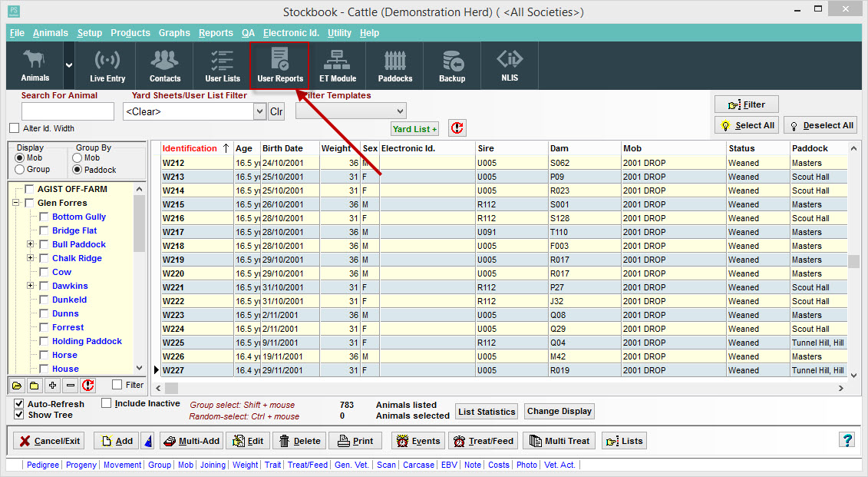The height and width of the screenshot is (477, 868).
Task: Toggle the Filter checkbox below the tree
Action: (x=117, y=385)
